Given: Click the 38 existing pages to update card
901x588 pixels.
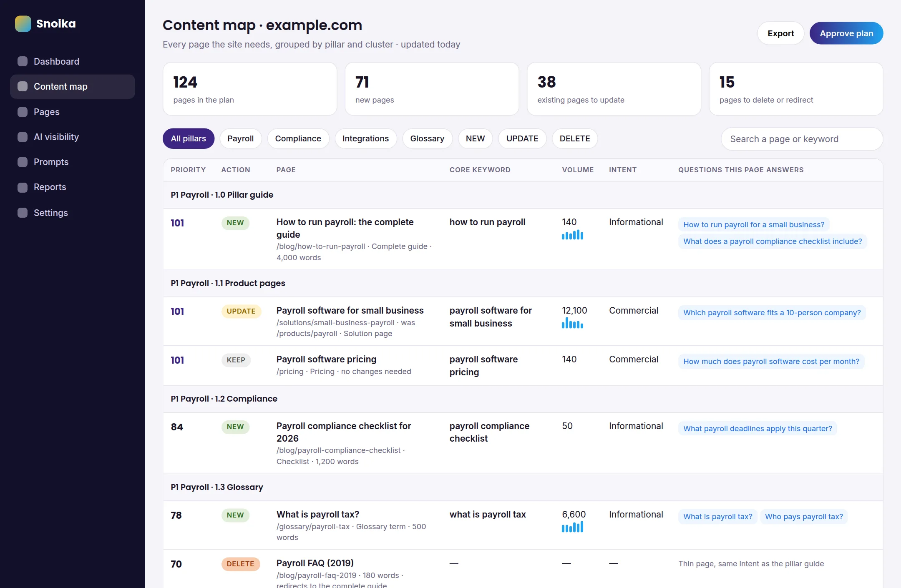Looking at the screenshot, I should (614, 89).
